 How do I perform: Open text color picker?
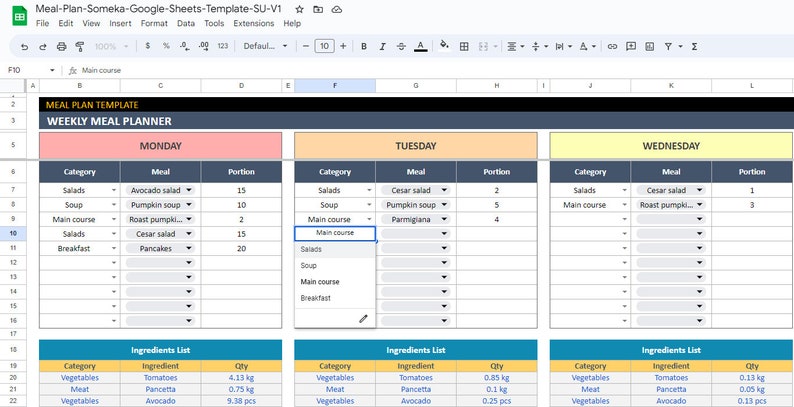coord(420,47)
